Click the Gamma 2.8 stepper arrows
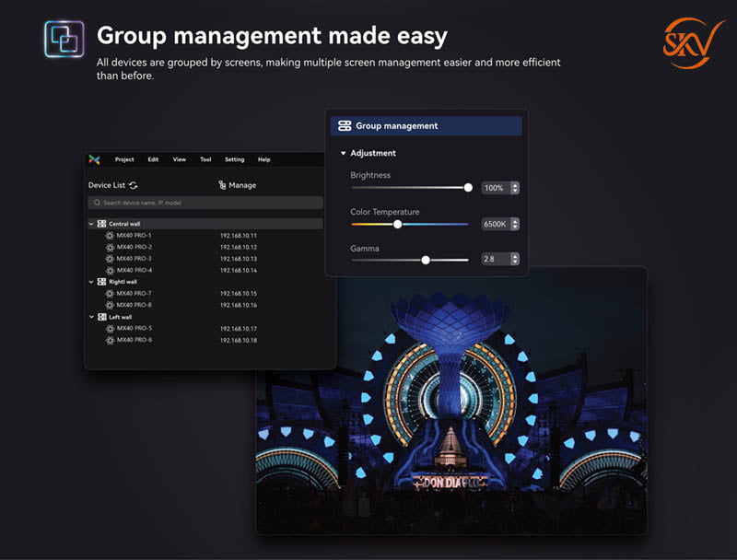Viewport: 737px width, 560px height. (514, 260)
